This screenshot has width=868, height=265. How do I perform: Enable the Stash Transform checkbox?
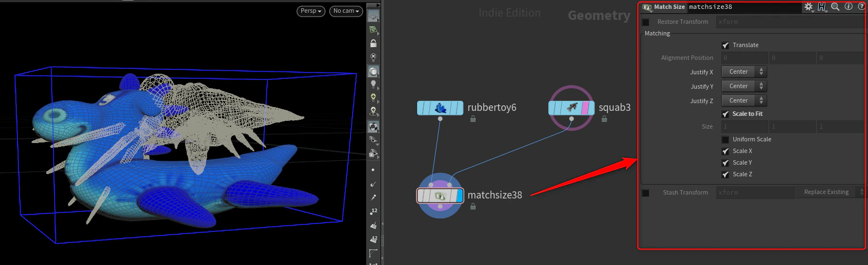[x=645, y=193]
